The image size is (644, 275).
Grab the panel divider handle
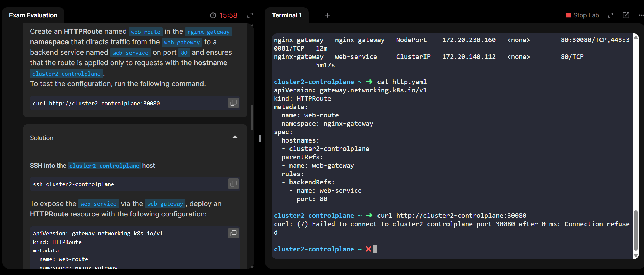(x=260, y=138)
